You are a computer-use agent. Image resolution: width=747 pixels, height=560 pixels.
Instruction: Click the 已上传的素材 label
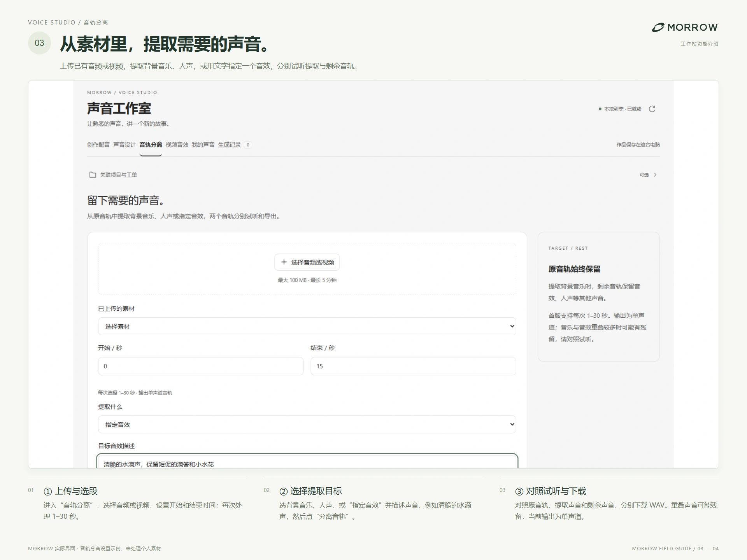(116, 309)
